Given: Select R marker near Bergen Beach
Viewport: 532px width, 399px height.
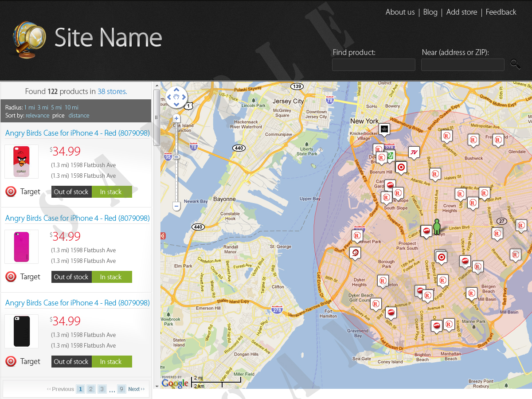Looking at the screenshot, I should (471, 293).
